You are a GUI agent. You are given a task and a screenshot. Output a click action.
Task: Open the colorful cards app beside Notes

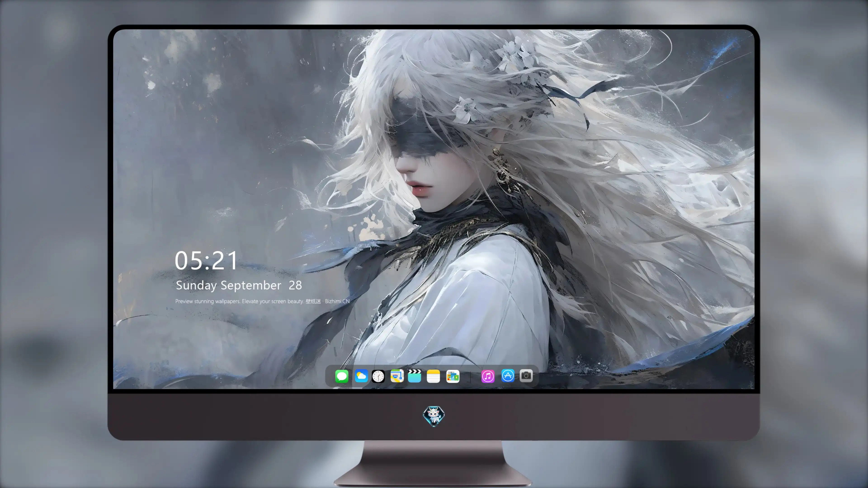click(x=453, y=376)
